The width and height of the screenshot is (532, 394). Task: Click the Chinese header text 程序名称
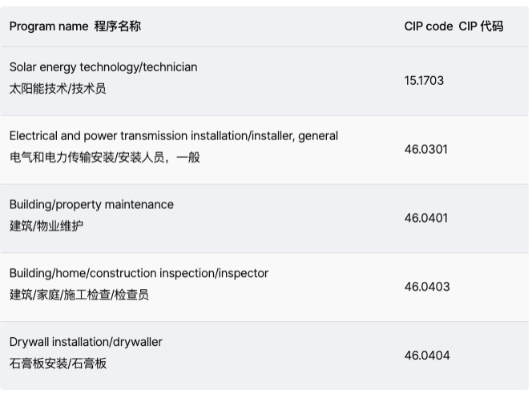click(117, 26)
